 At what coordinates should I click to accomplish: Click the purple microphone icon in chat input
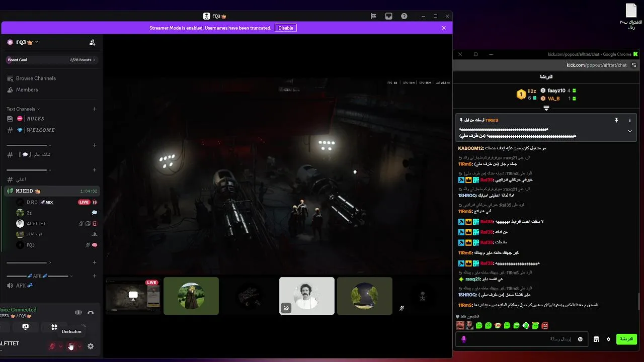pyautogui.click(x=464, y=339)
